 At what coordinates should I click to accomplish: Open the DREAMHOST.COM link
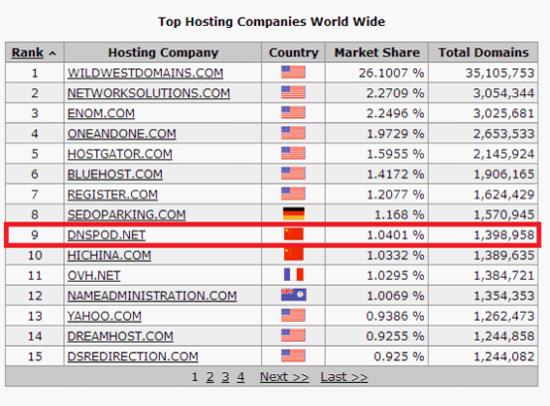click(x=120, y=336)
